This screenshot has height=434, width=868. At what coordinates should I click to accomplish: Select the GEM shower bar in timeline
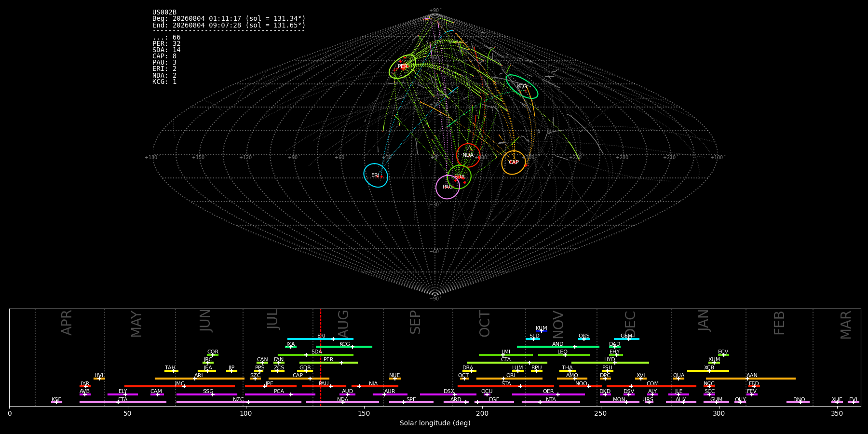pos(626,339)
